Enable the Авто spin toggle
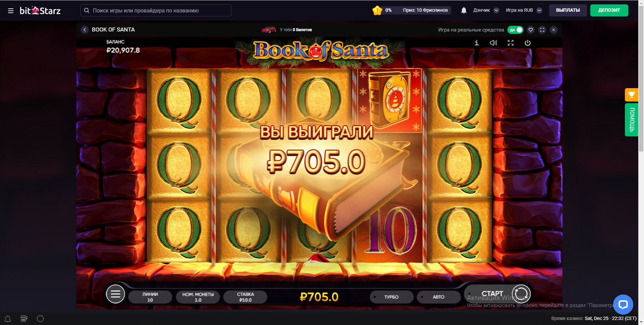The width and height of the screenshot is (644, 325). (438, 297)
